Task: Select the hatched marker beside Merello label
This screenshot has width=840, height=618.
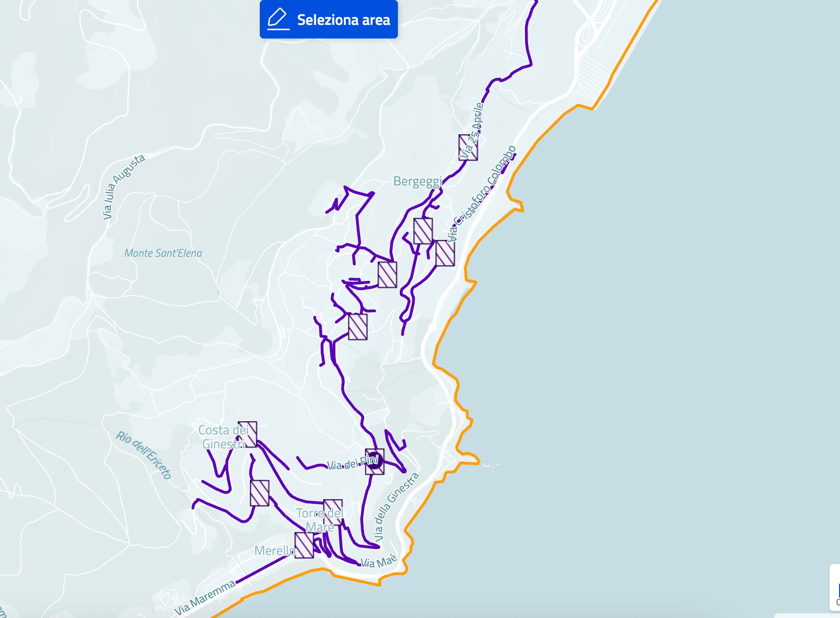Action: [x=304, y=545]
